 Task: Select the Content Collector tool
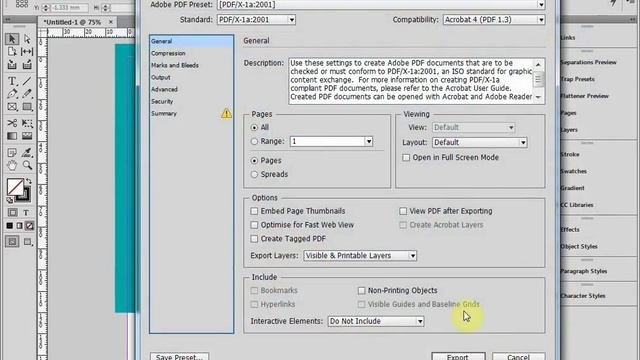coord(12,65)
